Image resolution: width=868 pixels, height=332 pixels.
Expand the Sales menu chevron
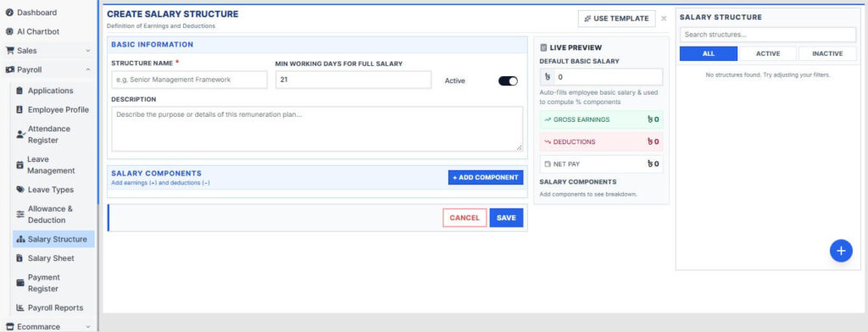(88, 51)
